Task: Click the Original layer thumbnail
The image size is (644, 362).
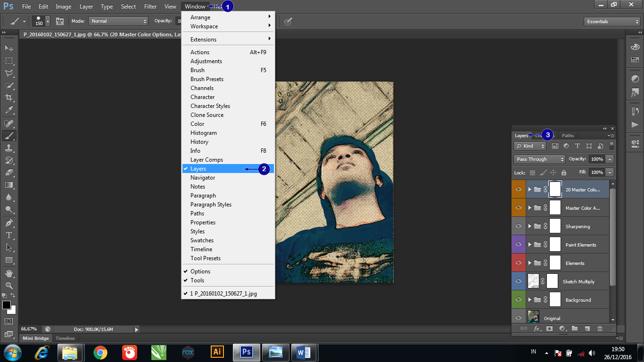Action: coord(533,316)
